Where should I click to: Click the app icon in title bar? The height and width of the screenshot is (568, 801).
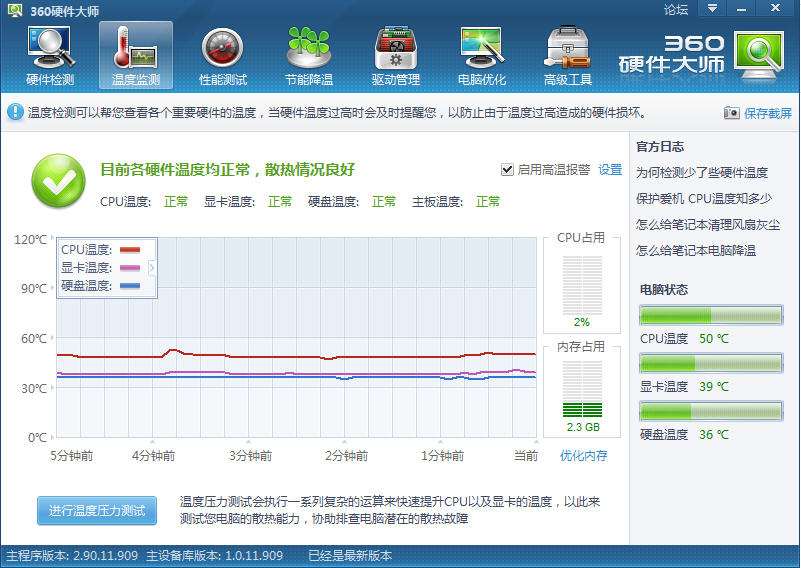tap(15, 10)
